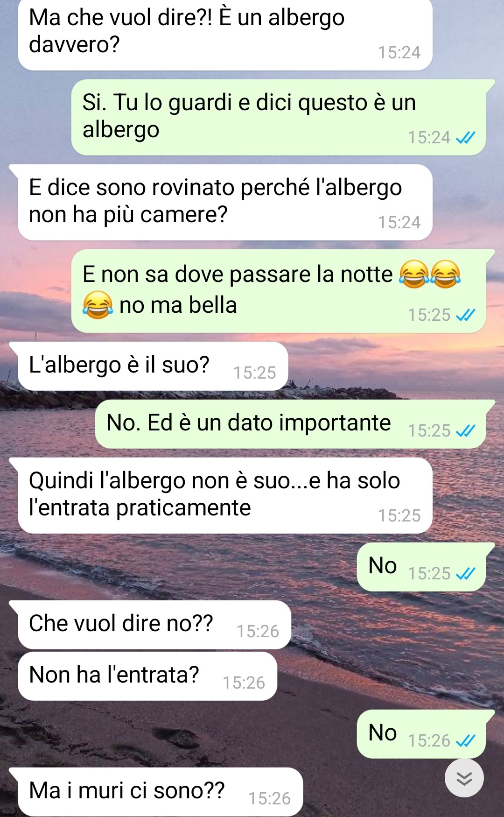Click the second laughing emoji after 'la notte'
The width and height of the screenshot is (504, 817).
coord(445,274)
